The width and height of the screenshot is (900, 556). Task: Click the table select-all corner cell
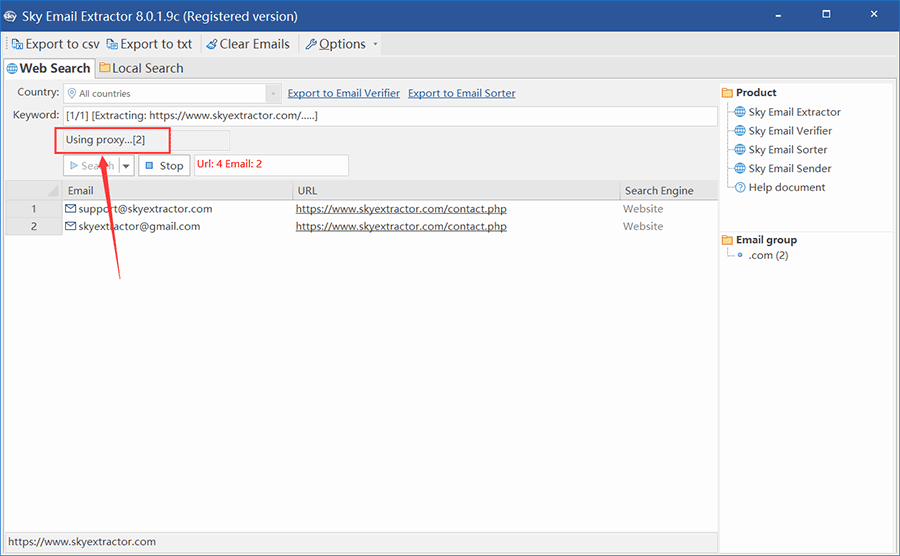pyautogui.click(x=34, y=190)
